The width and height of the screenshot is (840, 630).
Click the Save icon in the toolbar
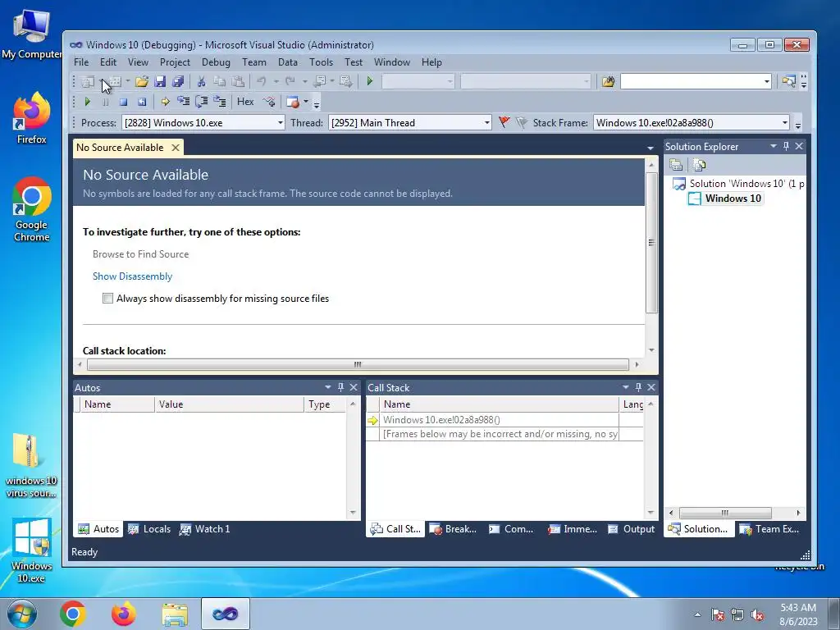[160, 81]
